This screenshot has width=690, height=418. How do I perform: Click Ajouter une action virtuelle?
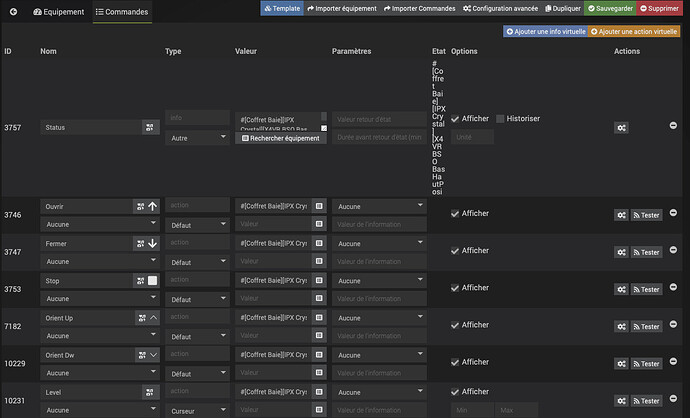(634, 31)
